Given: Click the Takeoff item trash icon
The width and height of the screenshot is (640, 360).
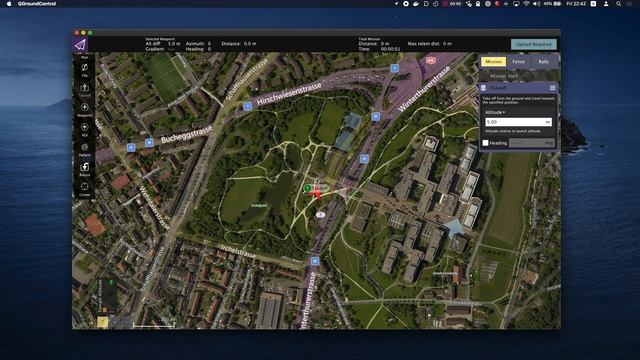Looking at the screenshot, I should point(483,88).
